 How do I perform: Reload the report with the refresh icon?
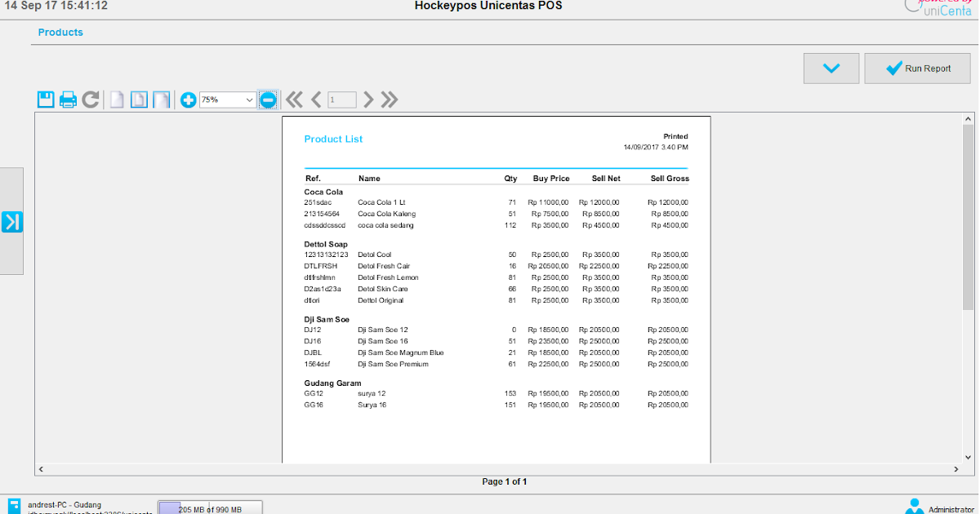point(91,100)
